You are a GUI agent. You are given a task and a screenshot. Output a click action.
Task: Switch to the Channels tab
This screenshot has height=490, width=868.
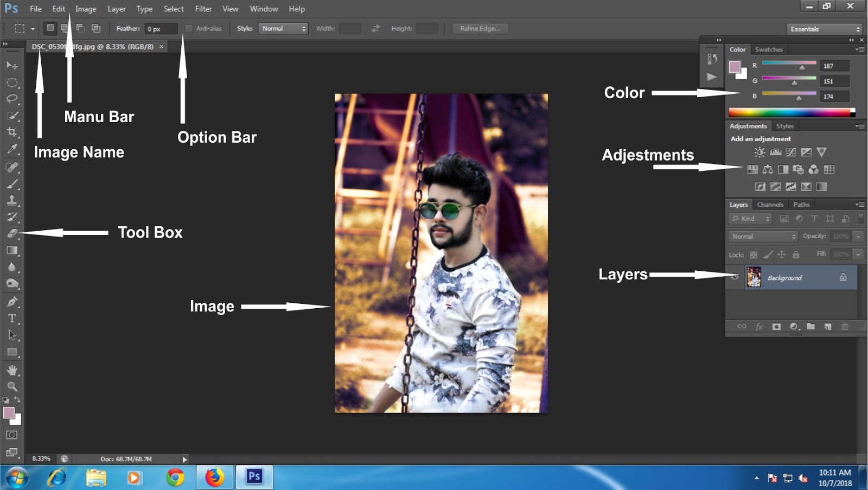click(770, 205)
